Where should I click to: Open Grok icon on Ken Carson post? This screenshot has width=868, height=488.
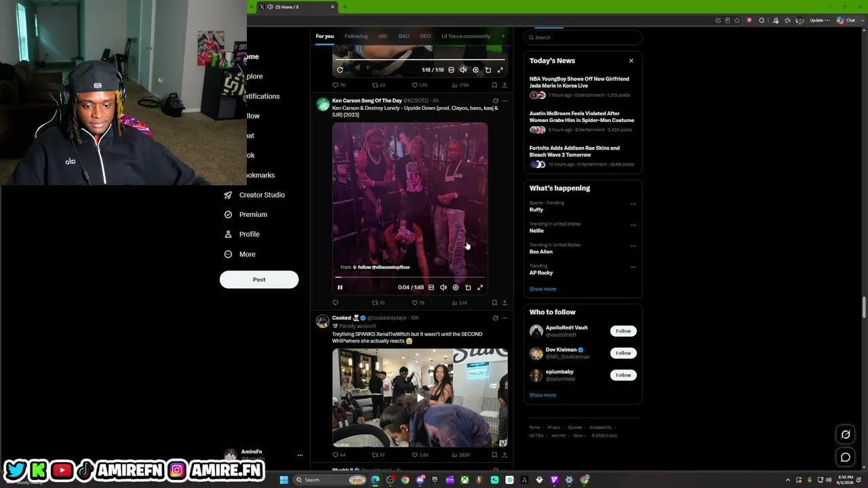tap(495, 101)
